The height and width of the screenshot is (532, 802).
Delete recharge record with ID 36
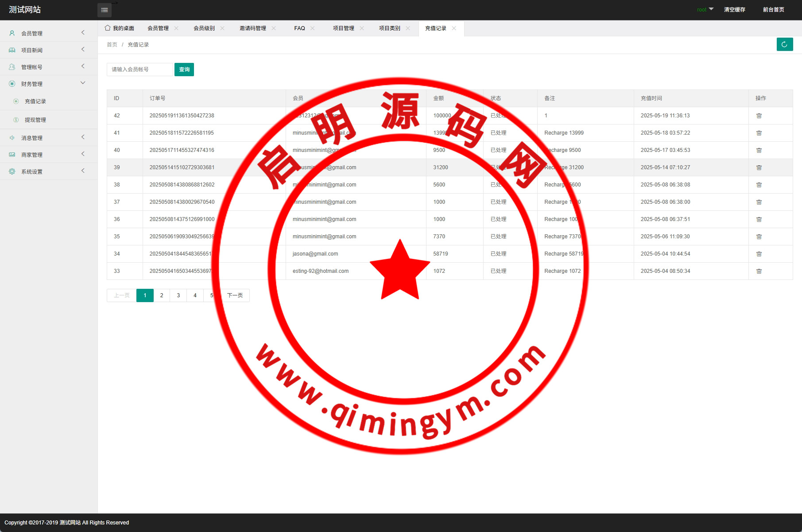point(759,219)
